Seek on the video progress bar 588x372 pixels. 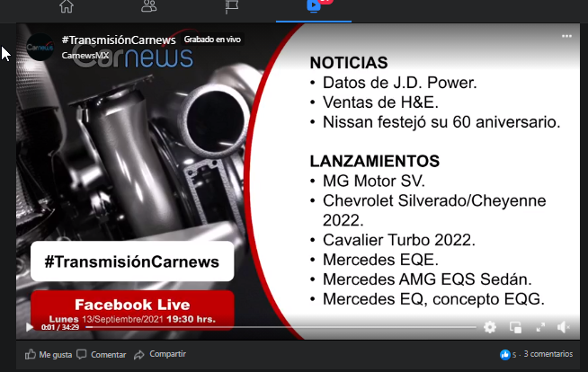(x=281, y=327)
